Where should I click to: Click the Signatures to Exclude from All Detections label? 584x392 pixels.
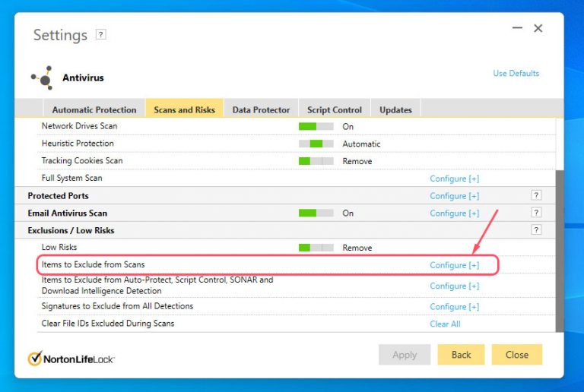(117, 306)
